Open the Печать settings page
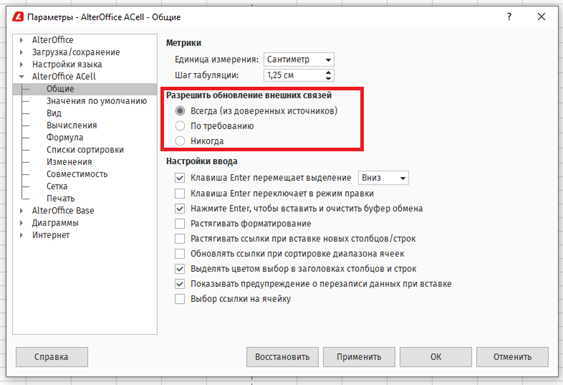Image resolution: width=563 pixels, height=385 pixels. click(60, 199)
